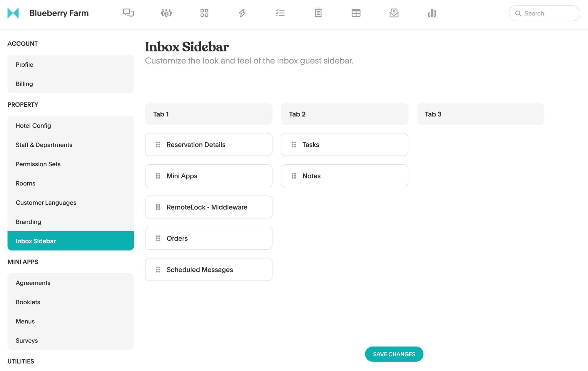Viewport: 588px width, 371px height.
Task: Open the team/contacts icon in toolbar
Action: pos(166,13)
